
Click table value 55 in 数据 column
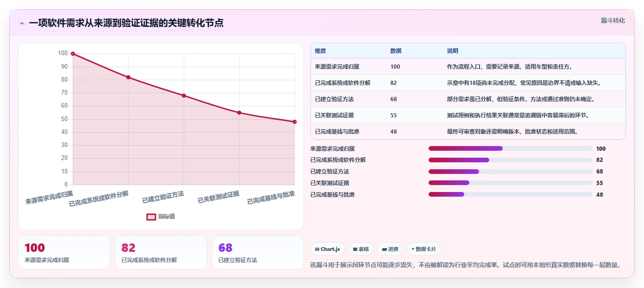(x=393, y=115)
